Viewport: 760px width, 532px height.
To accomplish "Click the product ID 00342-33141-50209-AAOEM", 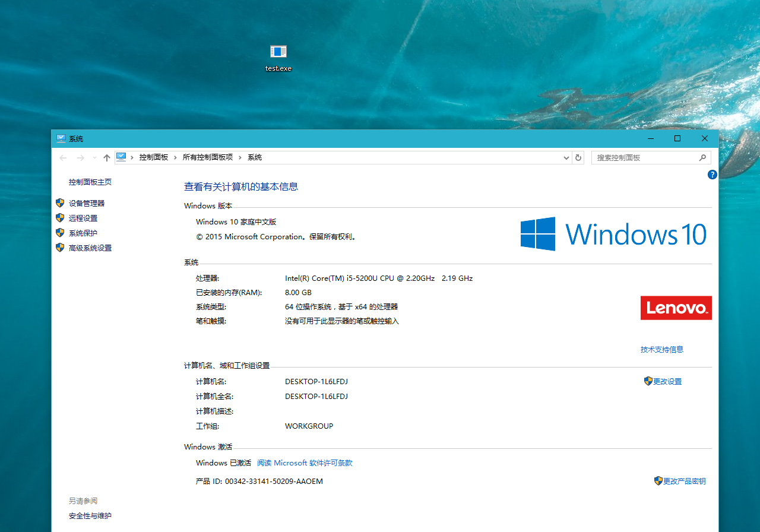I will coord(274,482).
